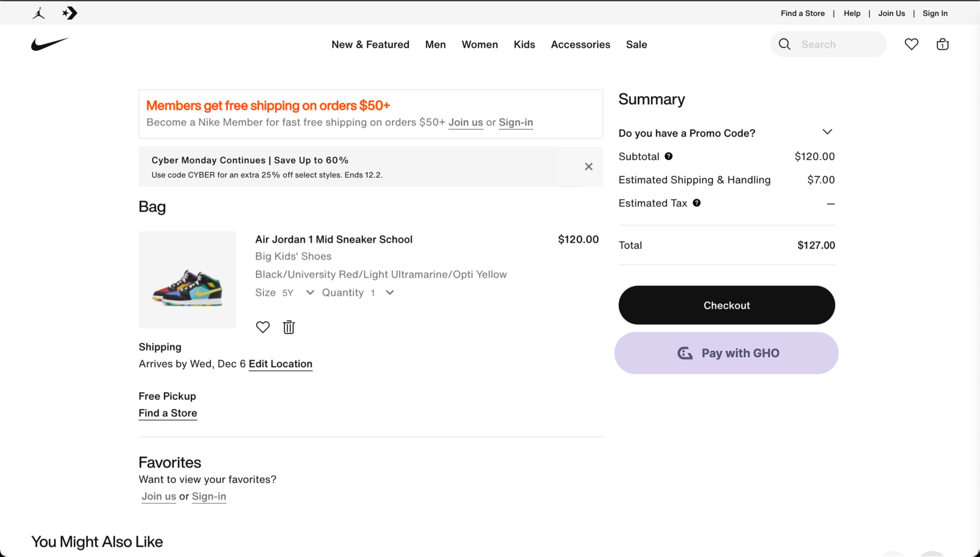980x557 pixels.
Task: Click the shopping bag icon in navbar
Action: click(942, 44)
